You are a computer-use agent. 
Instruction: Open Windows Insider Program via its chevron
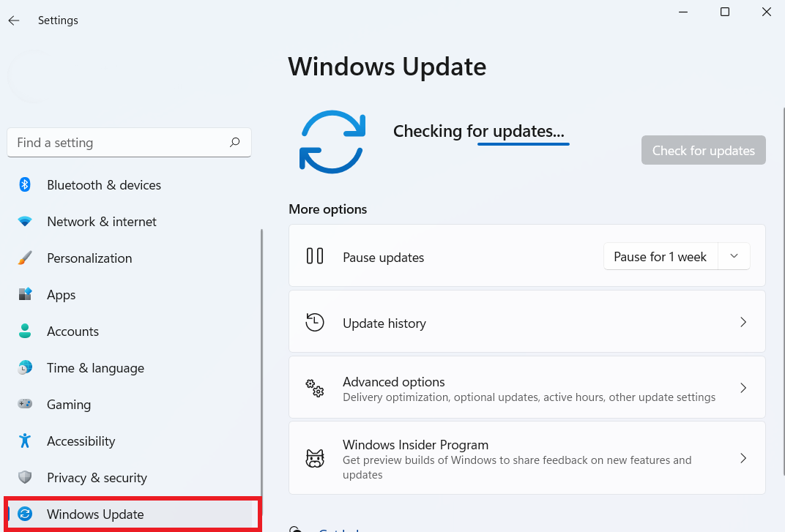(743, 458)
